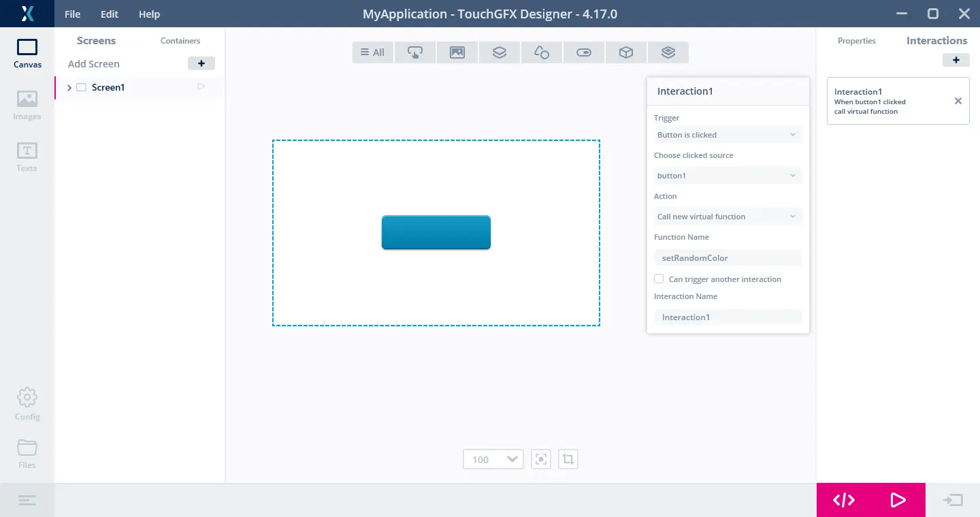Center the canvas view using the focus icon
Screen dimensions: 980x517
[x=541, y=459]
